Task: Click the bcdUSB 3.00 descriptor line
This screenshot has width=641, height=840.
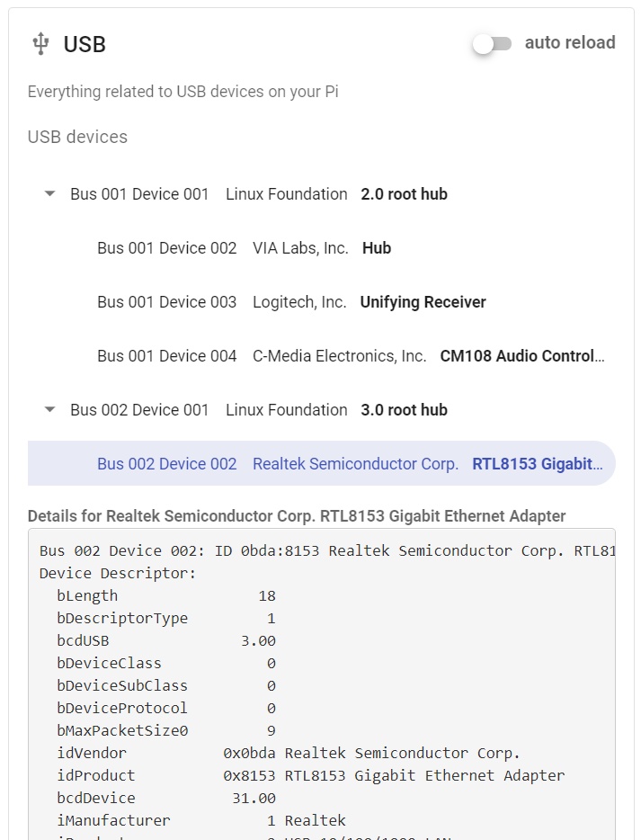Action: click(x=166, y=640)
